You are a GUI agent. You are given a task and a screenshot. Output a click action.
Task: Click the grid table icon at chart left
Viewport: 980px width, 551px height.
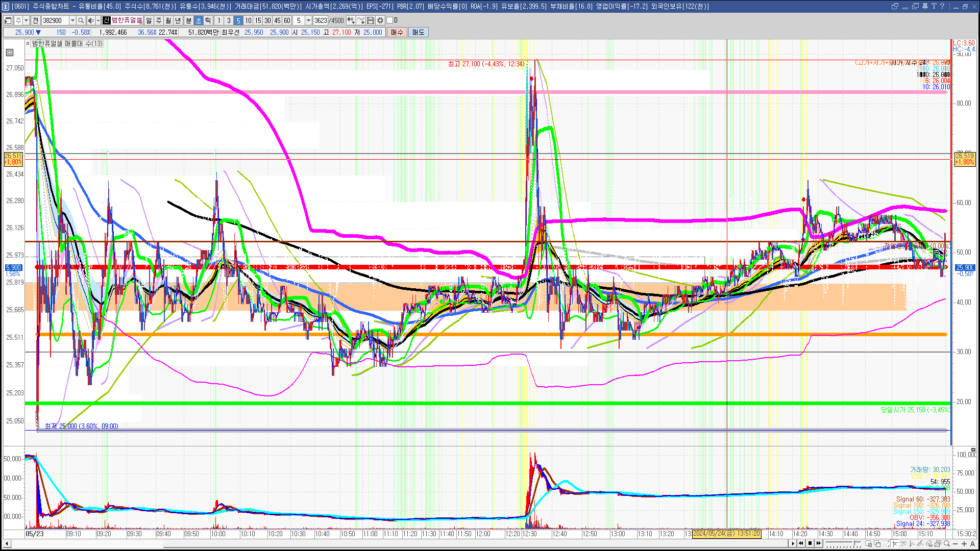point(10,52)
